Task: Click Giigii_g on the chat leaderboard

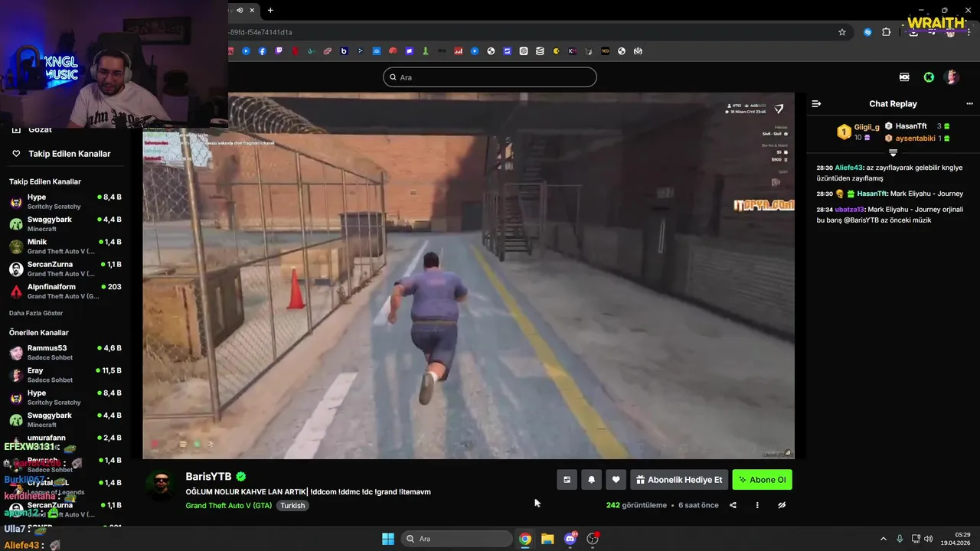Action: pos(867,127)
